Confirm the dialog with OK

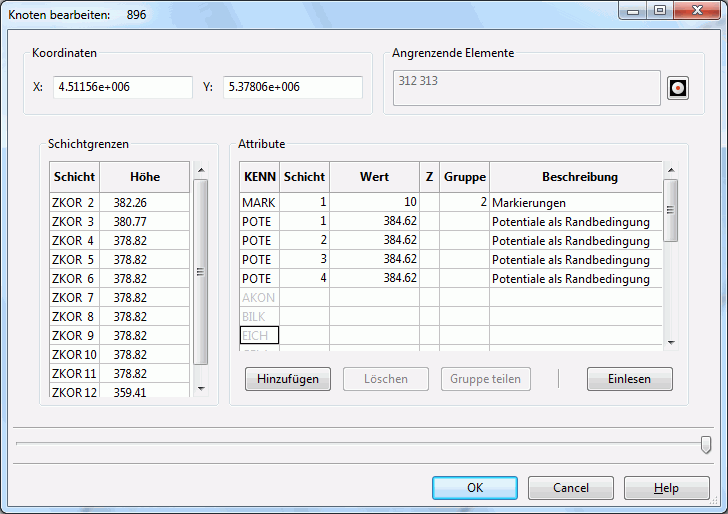point(475,488)
